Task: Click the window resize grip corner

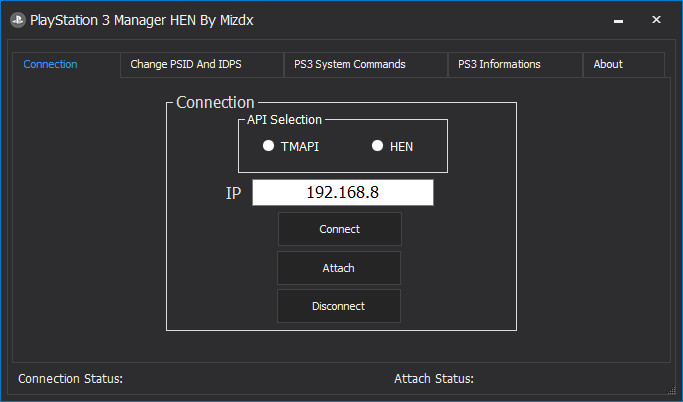Action: (673, 390)
